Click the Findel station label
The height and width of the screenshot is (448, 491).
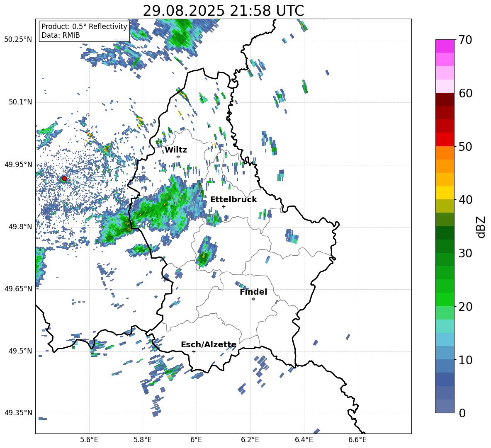[x=253, y=292]
